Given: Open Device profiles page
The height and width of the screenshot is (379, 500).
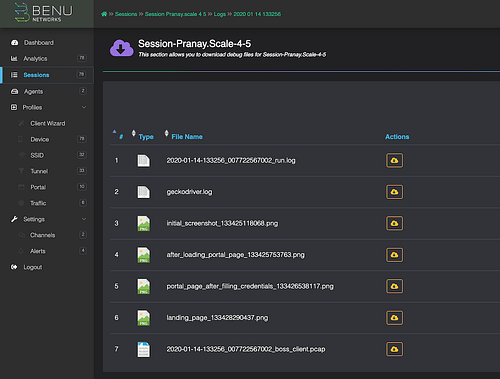Looking at the screenshot, I should (x=40, y=139).
